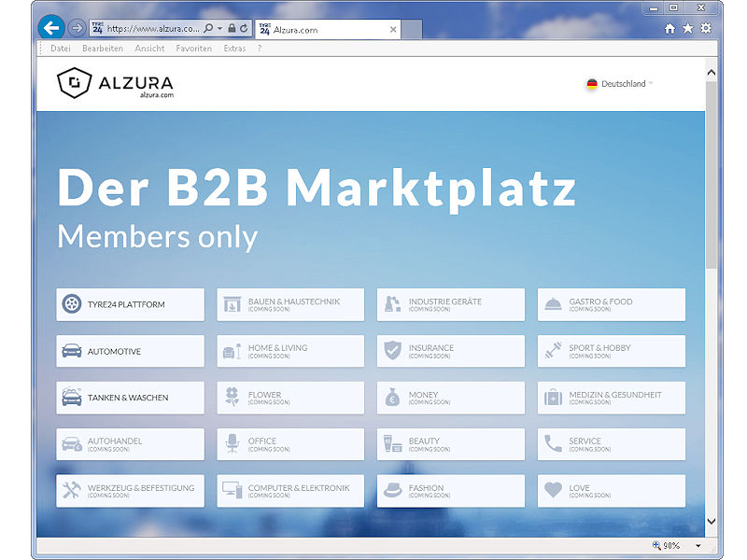
Task: Open the TANKEN & WASCHEN tile
Action: pos(130,398)
